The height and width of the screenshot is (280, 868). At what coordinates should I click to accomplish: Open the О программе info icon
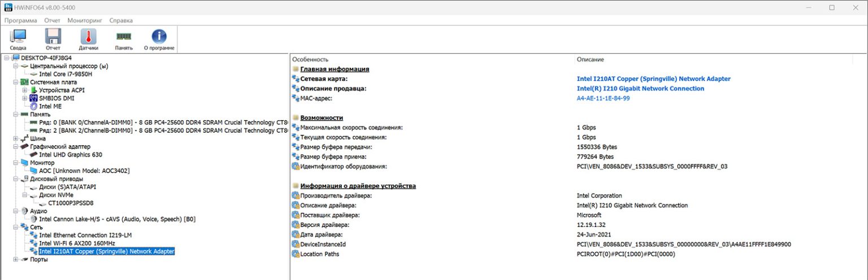159,37
